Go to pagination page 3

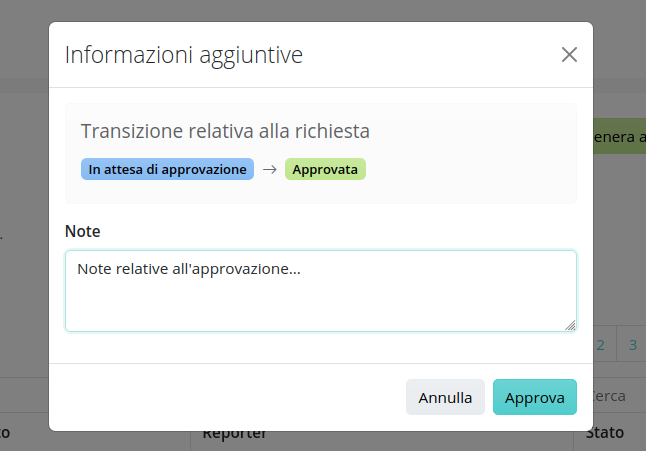pos(632,345)
